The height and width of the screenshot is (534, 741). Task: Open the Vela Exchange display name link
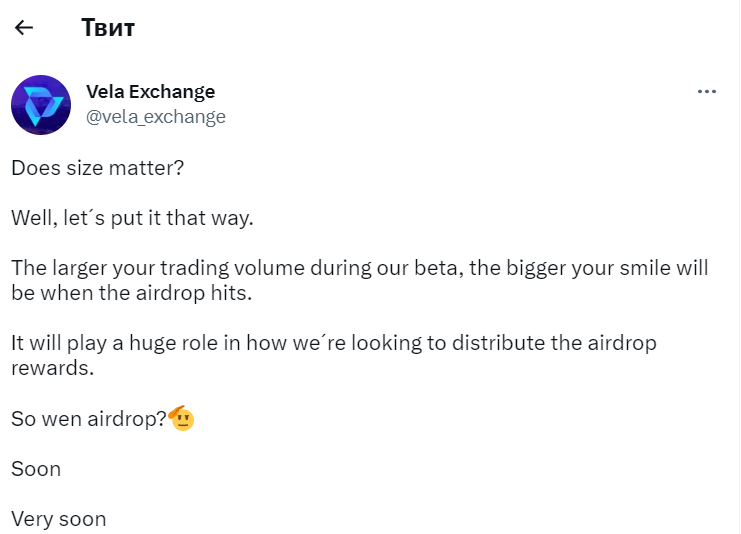[150, 92]
